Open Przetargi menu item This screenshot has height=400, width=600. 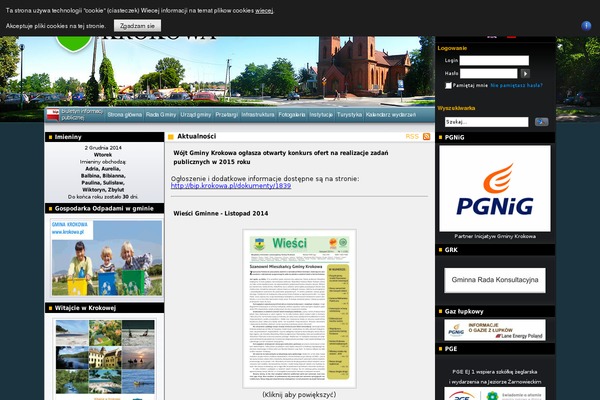pyautogui.click(x=227, y=114)
